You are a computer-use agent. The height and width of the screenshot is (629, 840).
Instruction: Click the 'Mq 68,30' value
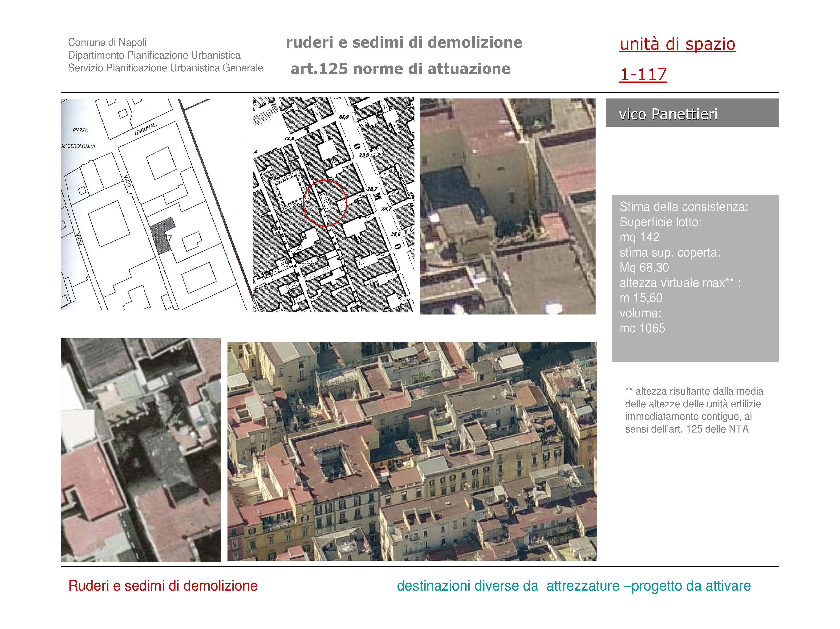pos(644,267)
